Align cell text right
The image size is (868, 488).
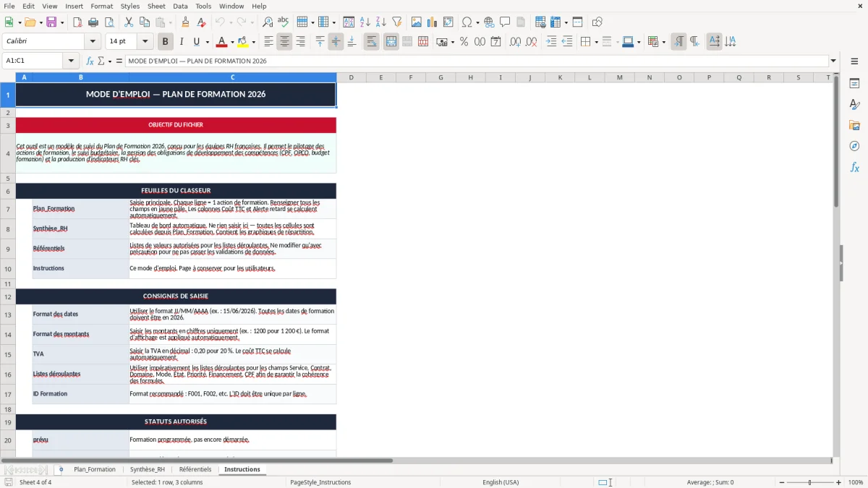pos(300,42)
